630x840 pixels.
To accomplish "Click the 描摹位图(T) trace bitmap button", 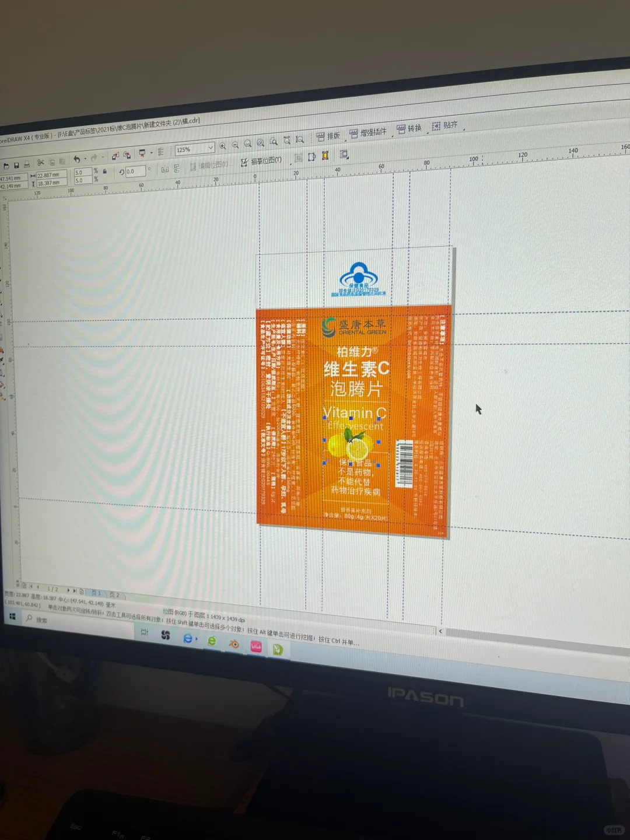I will (261, 160).
